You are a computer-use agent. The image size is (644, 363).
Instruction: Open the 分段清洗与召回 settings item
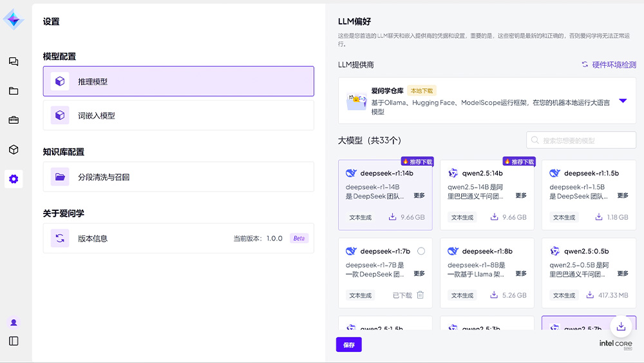point(178,177)
